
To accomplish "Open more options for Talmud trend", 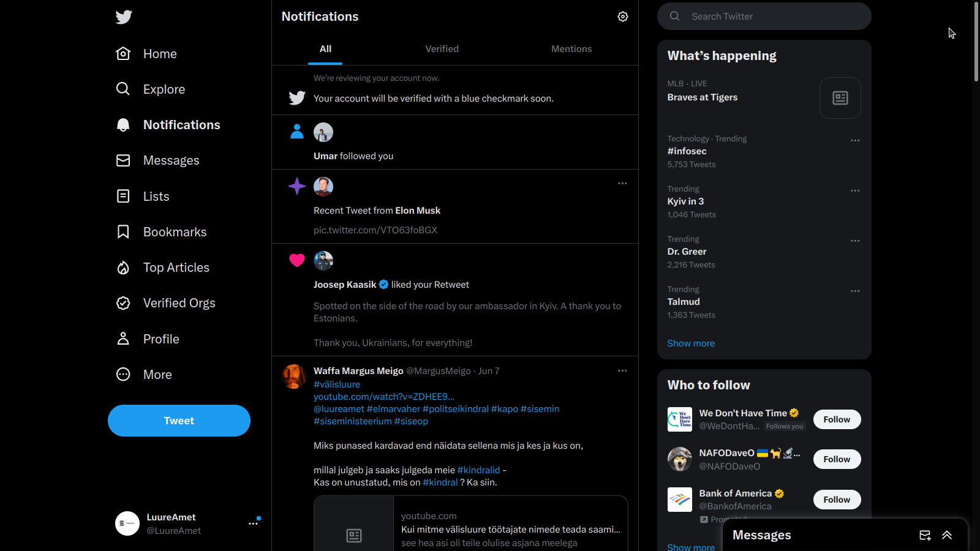I will click(855, 291).
